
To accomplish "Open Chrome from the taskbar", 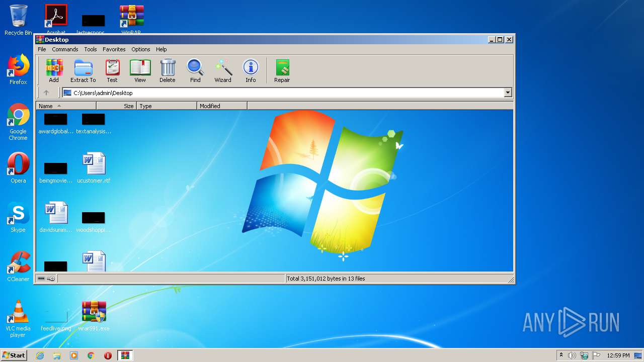I will (x=91, y=355).
